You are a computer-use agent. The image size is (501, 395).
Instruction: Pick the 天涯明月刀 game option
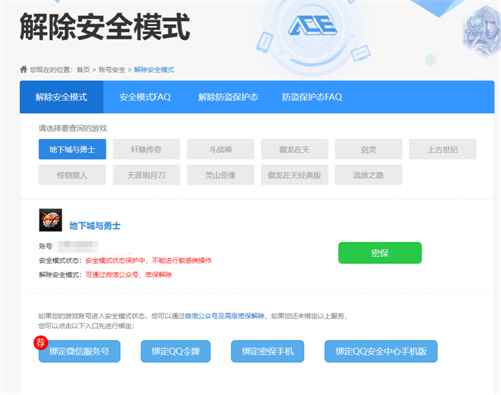(x=146, y=175)
